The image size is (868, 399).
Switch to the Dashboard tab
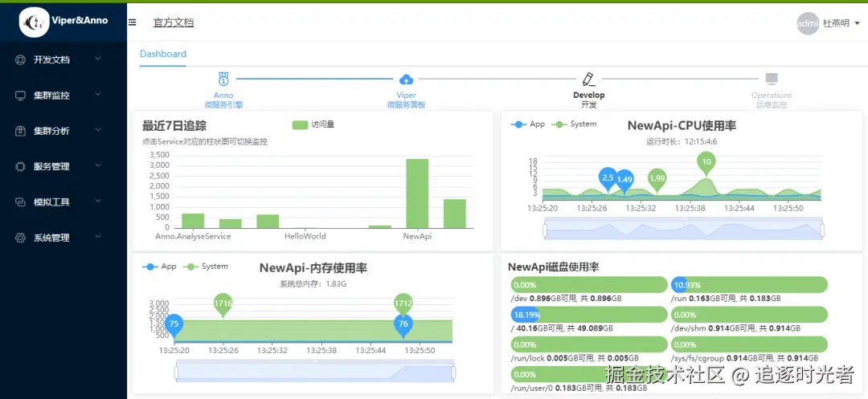[162, 54]
